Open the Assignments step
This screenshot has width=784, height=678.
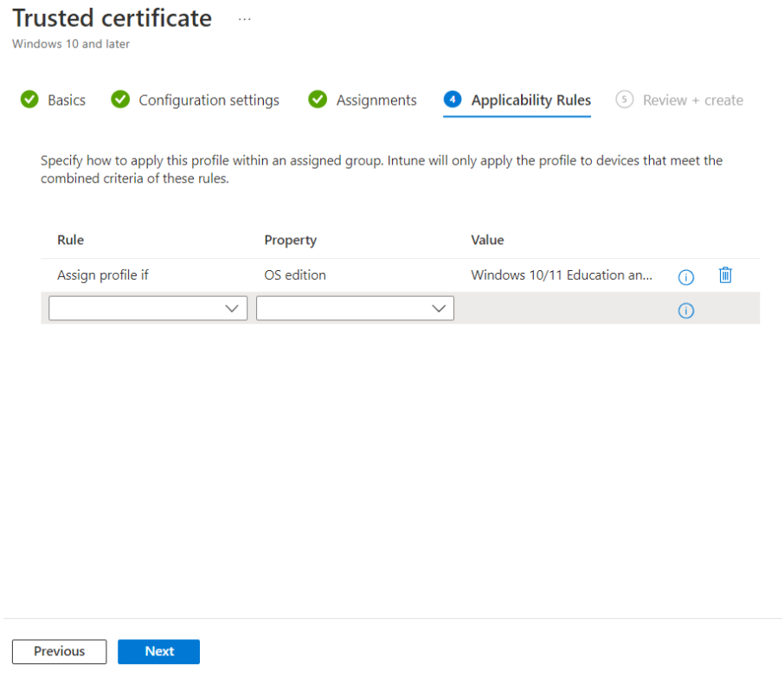point(376,100)
